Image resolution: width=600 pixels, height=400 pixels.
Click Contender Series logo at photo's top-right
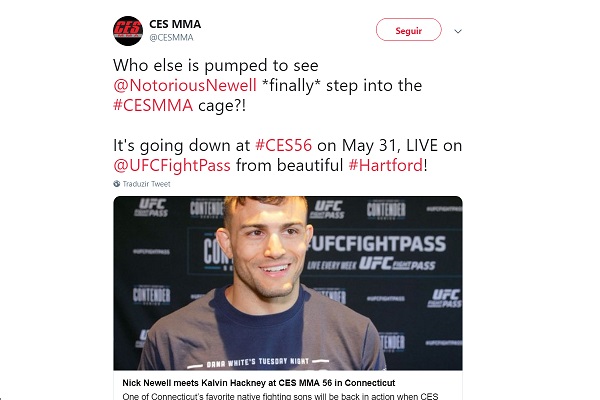[385, 208]
